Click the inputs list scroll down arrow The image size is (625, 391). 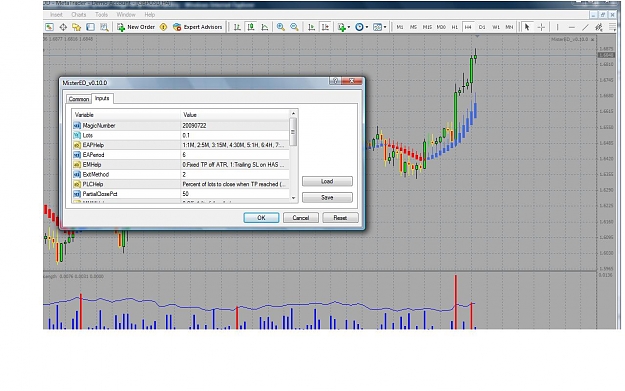[293, 198]
